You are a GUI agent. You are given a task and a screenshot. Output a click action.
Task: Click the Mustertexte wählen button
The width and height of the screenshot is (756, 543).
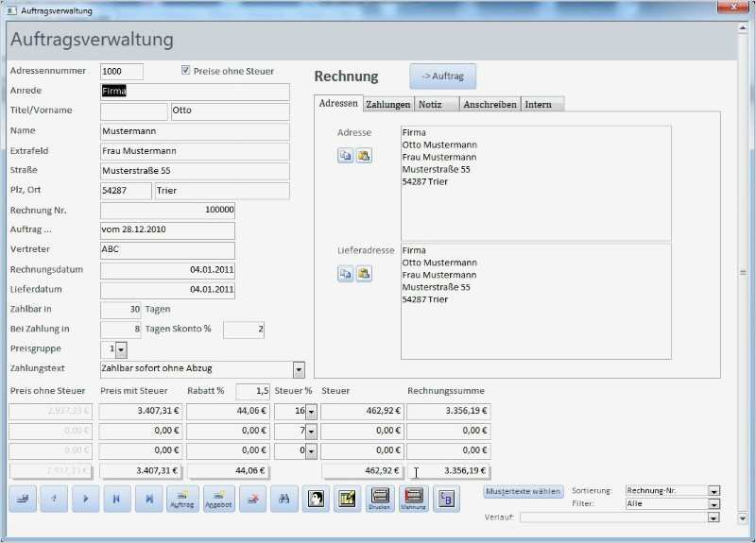click(524, 491)
